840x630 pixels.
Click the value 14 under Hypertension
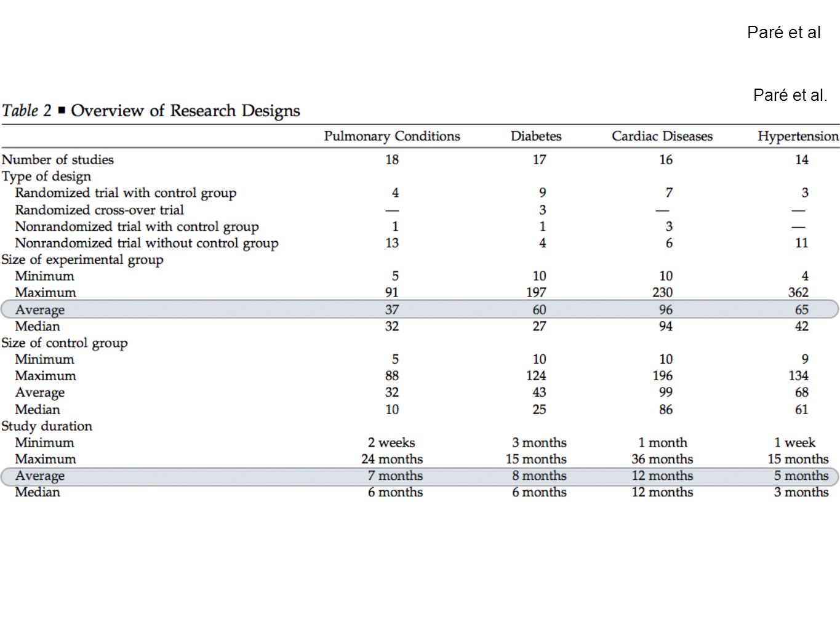tap(801, 159)
